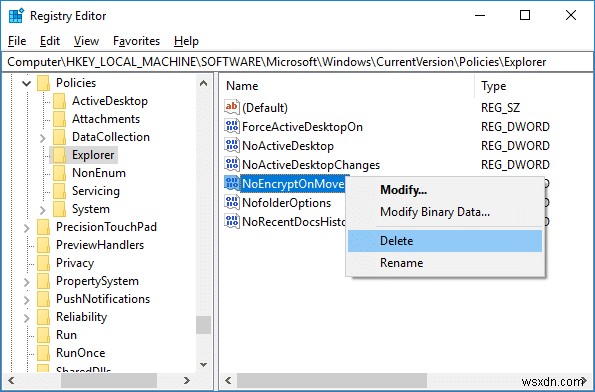The width and height of the screenshot is (595, 392).
Task: Click the DataCollection folder icon
Action: 60,137
